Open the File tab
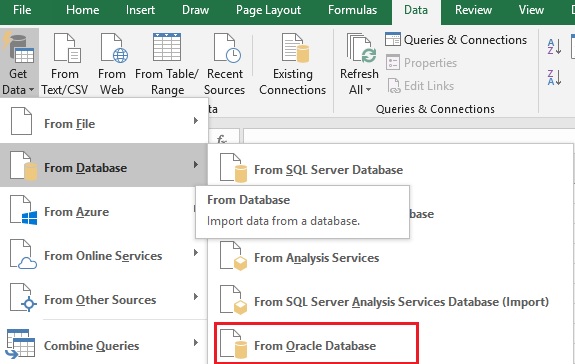 [x=22, y=10]
